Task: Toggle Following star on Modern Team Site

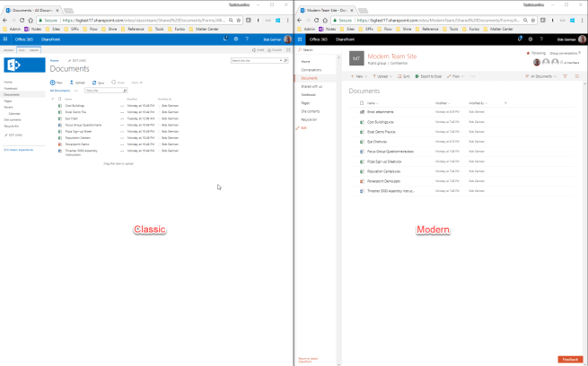Action: 528,53
